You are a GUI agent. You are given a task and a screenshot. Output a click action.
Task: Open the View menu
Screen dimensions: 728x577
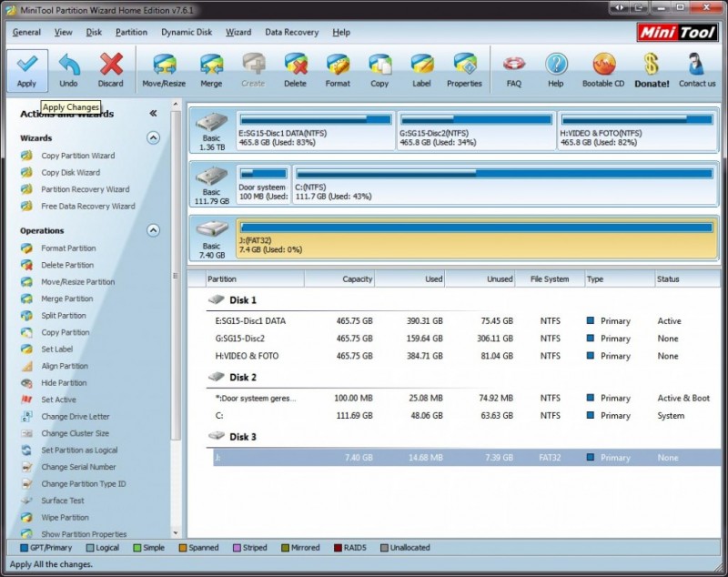(x=63, y=32)
